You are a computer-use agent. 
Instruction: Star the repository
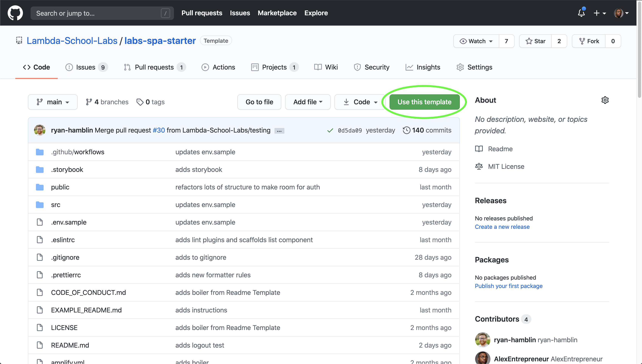pos(535,41)
